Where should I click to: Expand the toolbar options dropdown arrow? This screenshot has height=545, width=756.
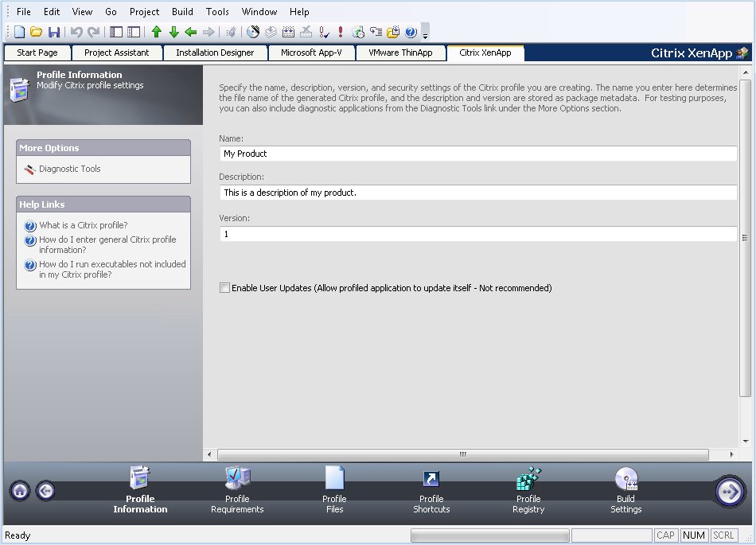click(x=426, y=35)
